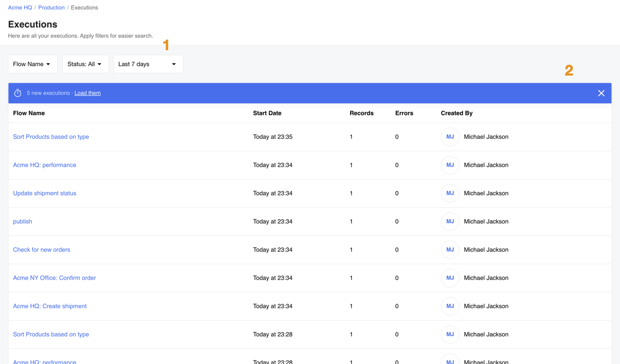Click the Records column header

click(361, 113)
